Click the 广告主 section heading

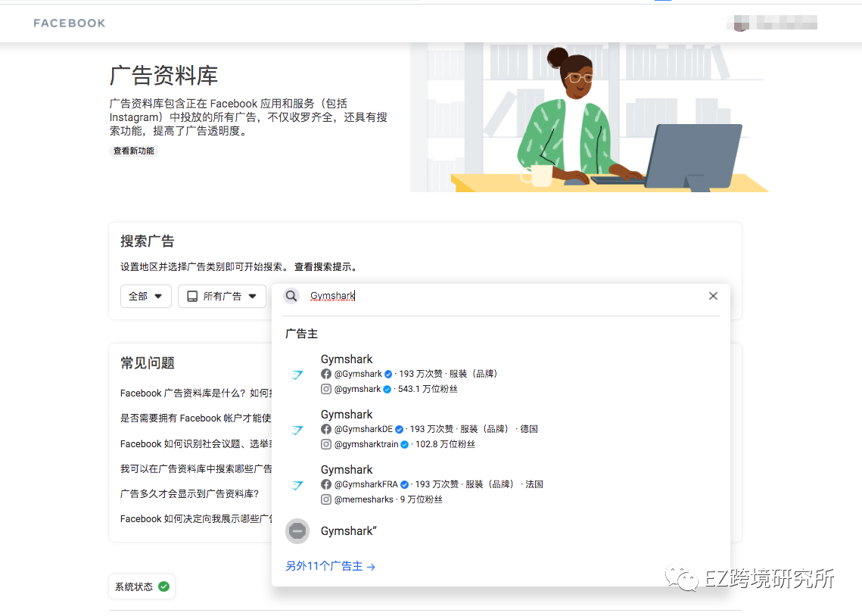[301, 334]
